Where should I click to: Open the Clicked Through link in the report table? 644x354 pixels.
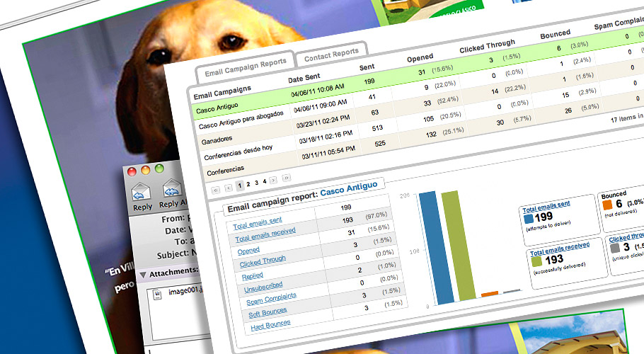[x=263, y=261]
